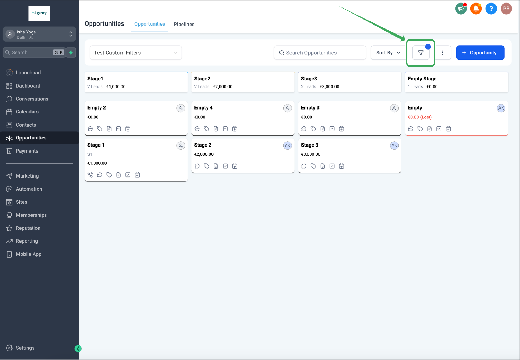Open Conversations in the sidebar
520x360 pixels.
(x=27, y=99)
